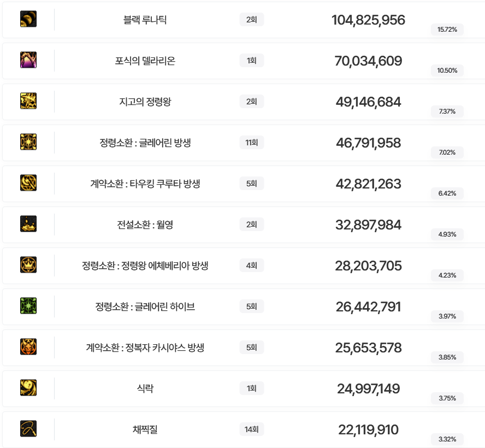This screenshot has height=448, width=485.
Task: Select the 지고의 정령왕 skill icon
Action: (28, 101)
